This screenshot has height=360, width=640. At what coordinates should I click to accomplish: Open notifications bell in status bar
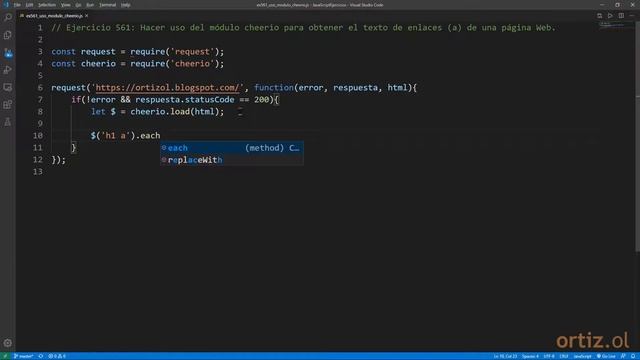[633, 356]
